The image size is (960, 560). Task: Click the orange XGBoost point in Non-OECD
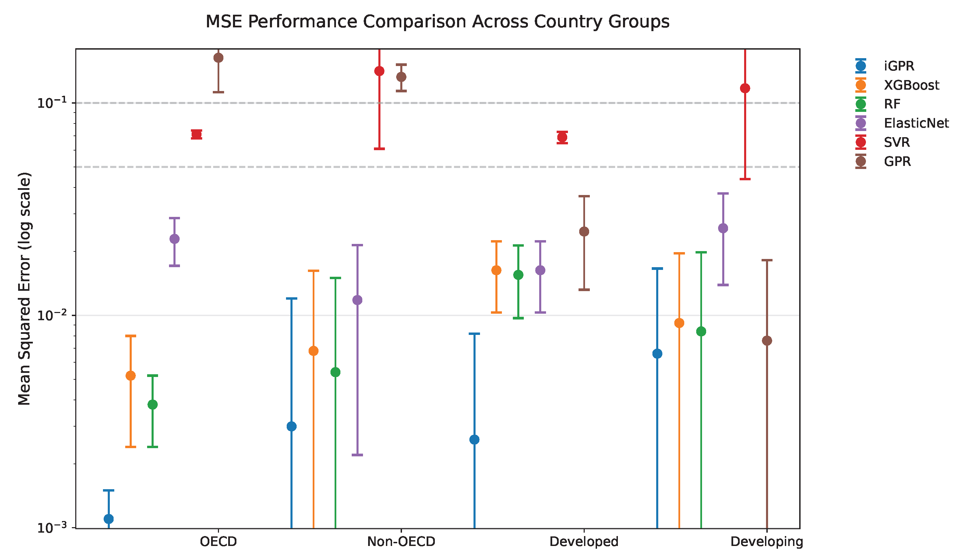(313, 351)
